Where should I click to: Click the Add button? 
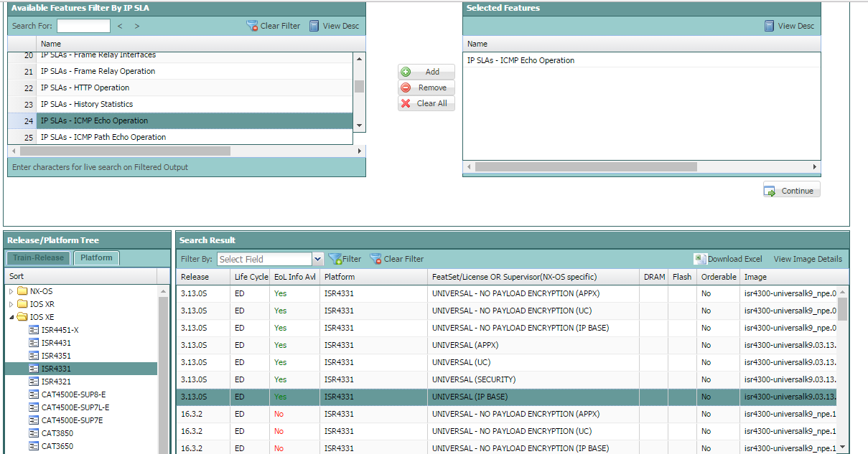point(426,72)
